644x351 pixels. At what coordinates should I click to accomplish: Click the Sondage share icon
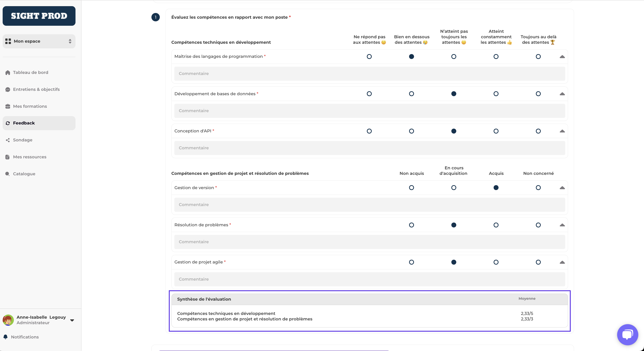8,140
